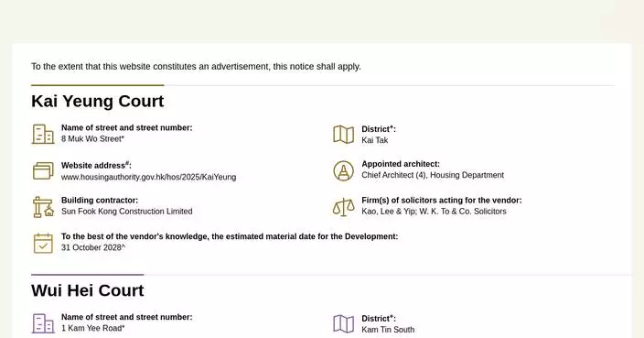Select the district value Kam Tin South
This screenshot has width=644, height=338.
pos(388,330)
